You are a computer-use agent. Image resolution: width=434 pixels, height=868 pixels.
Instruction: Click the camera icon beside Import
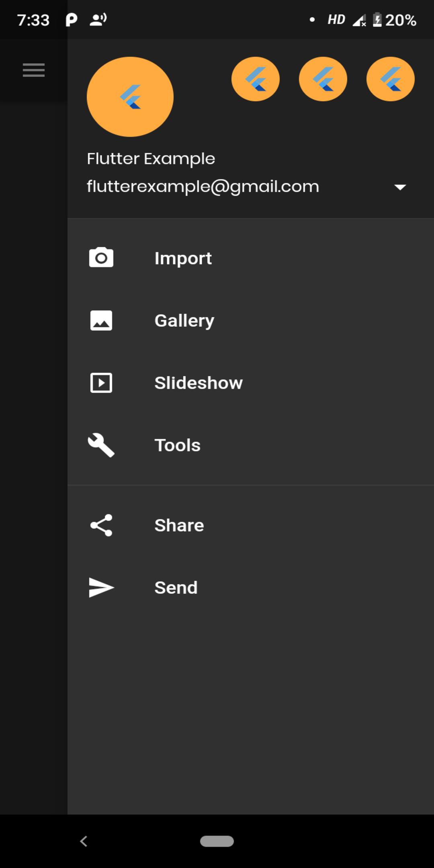pyautogui.click(x=101, y=258)
